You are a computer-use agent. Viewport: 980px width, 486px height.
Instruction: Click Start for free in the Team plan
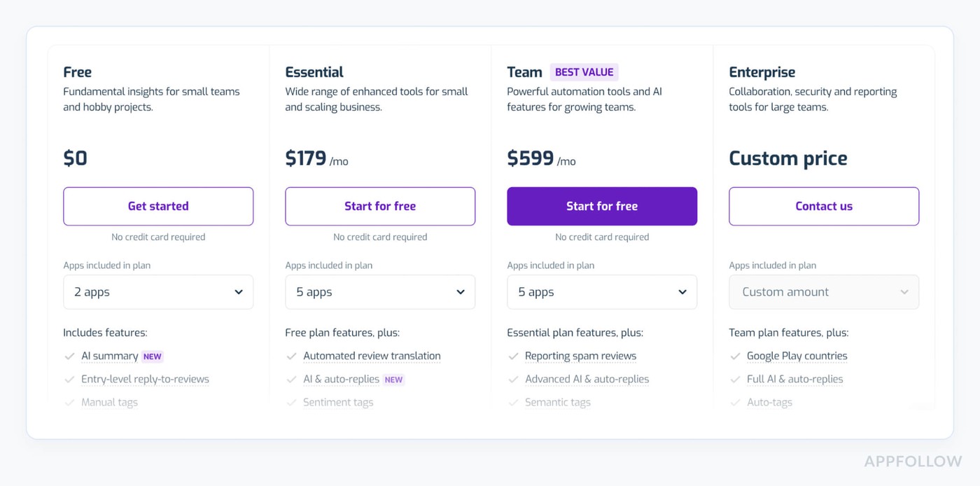602,206
